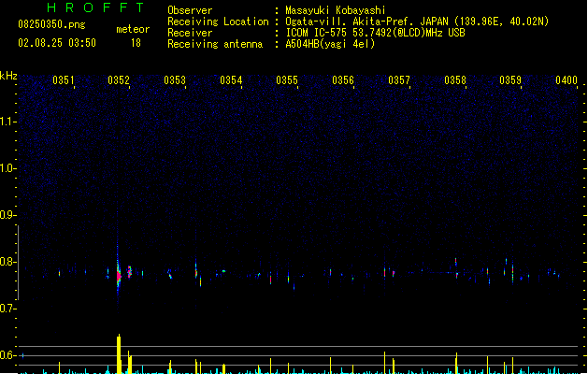This screenshot has height=374, width=588.
Task: Click the Ogata-vill. Akita-Pref. JAPAN location text
Action: pos(417,22)
